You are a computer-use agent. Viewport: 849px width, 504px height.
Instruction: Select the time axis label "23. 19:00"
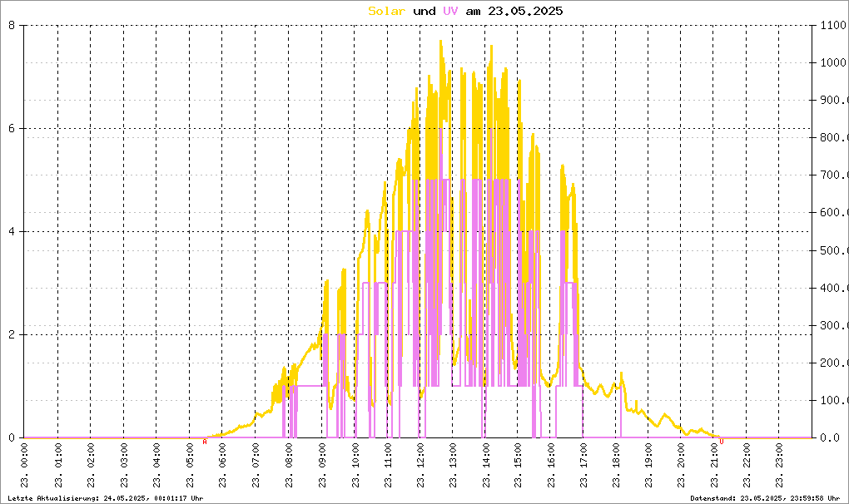click(x=648, y=466)
